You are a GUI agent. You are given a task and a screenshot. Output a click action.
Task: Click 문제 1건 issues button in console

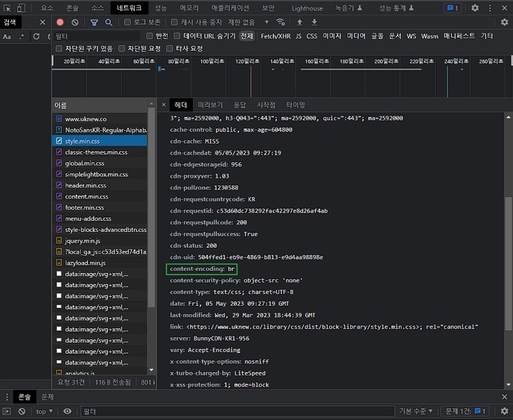pos(465,411)
